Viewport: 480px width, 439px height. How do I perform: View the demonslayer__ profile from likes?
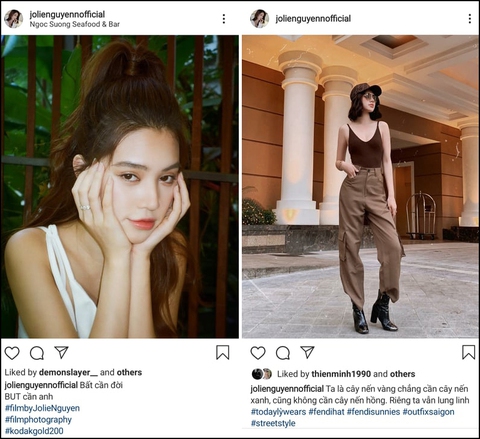[69, 372]
